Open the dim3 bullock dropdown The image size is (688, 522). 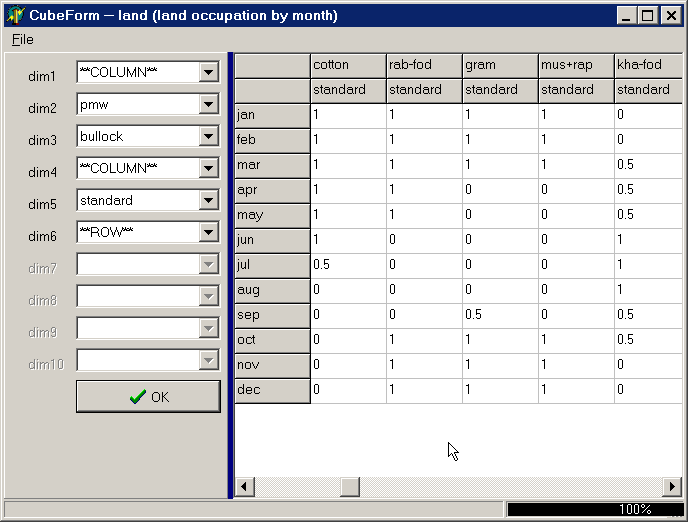point(208,136)
